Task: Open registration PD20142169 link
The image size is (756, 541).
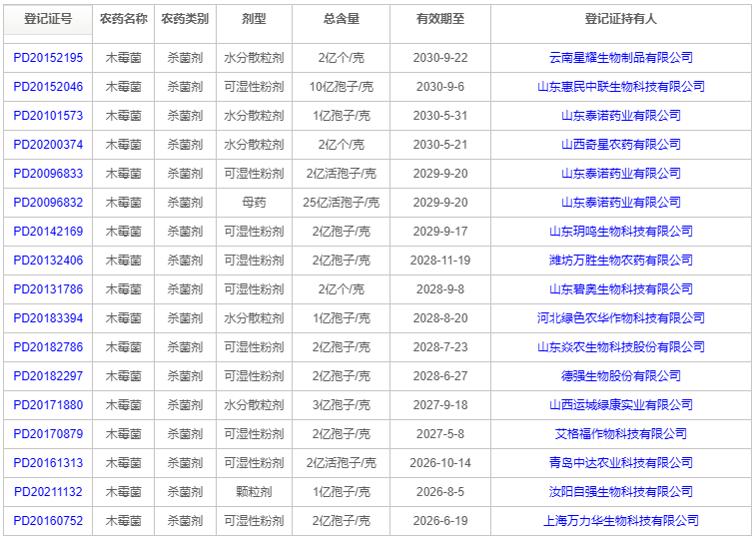Action: click(x=48, y=232)
